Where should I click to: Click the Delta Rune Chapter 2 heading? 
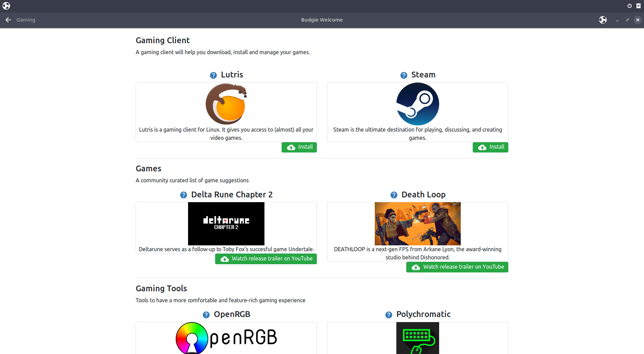click(x=232, y=195)
